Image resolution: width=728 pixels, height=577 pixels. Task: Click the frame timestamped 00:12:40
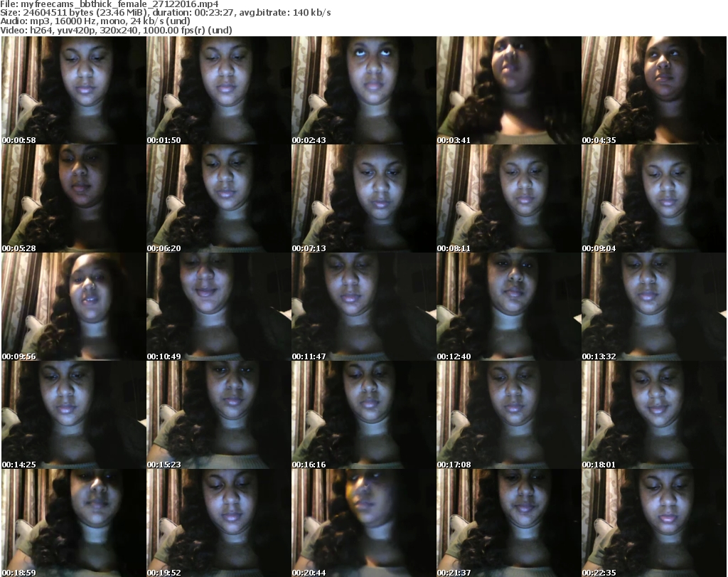pos(508,307)
